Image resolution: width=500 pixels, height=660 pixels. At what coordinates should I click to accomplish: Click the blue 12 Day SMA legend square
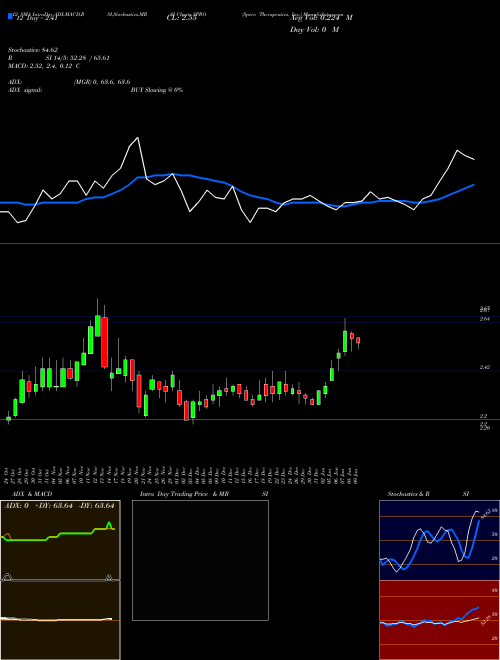pos(11,16)
